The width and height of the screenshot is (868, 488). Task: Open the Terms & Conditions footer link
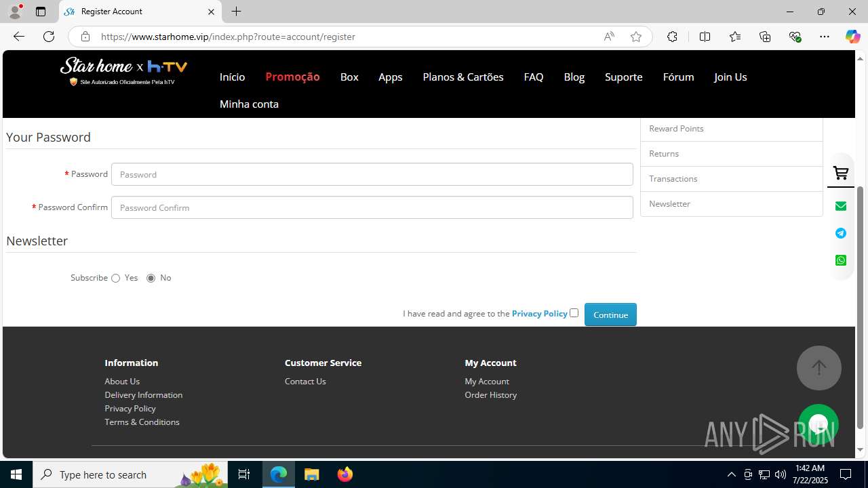click(x=142, y=422)
